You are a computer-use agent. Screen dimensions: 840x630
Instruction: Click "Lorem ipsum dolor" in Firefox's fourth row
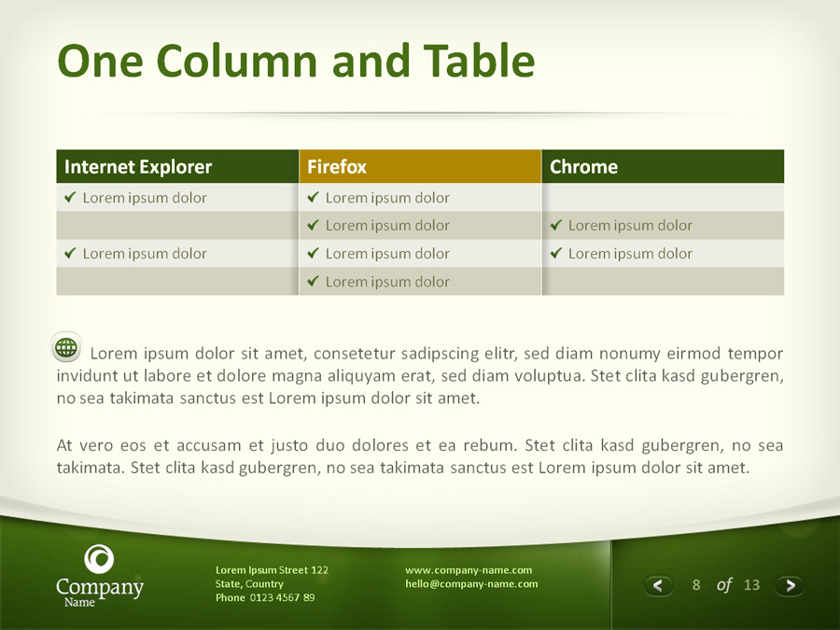pyautogui.click(x=387, y=282)
